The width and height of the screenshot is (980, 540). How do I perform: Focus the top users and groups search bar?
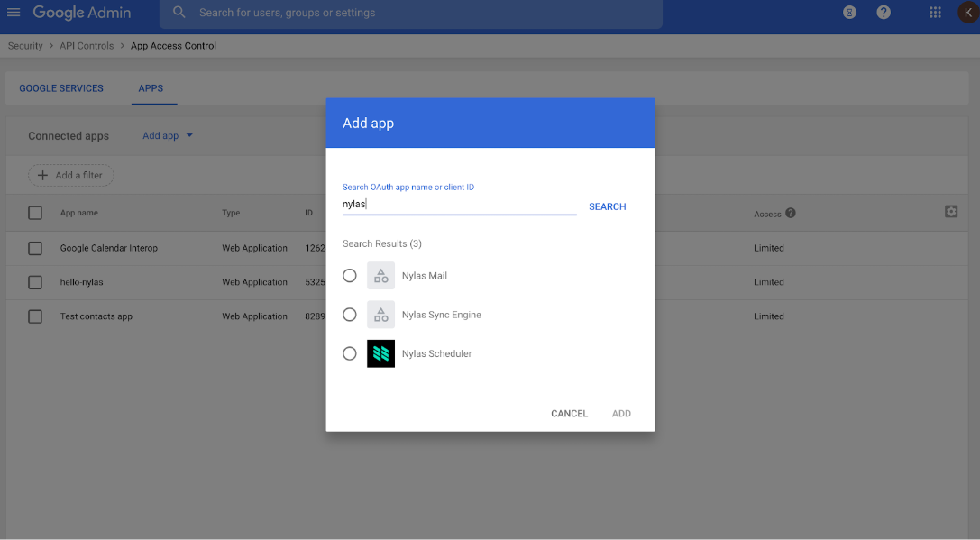[410, 13]
